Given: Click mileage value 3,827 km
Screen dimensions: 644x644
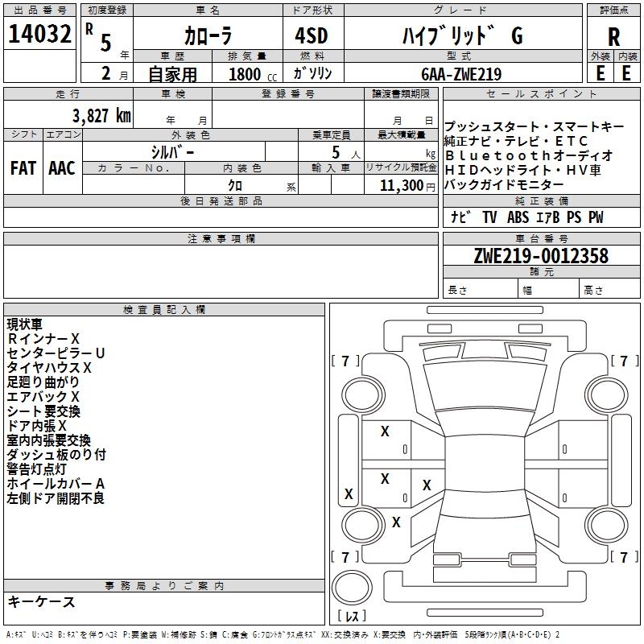Looking at the screenshot, I should (x=101, y=116).
